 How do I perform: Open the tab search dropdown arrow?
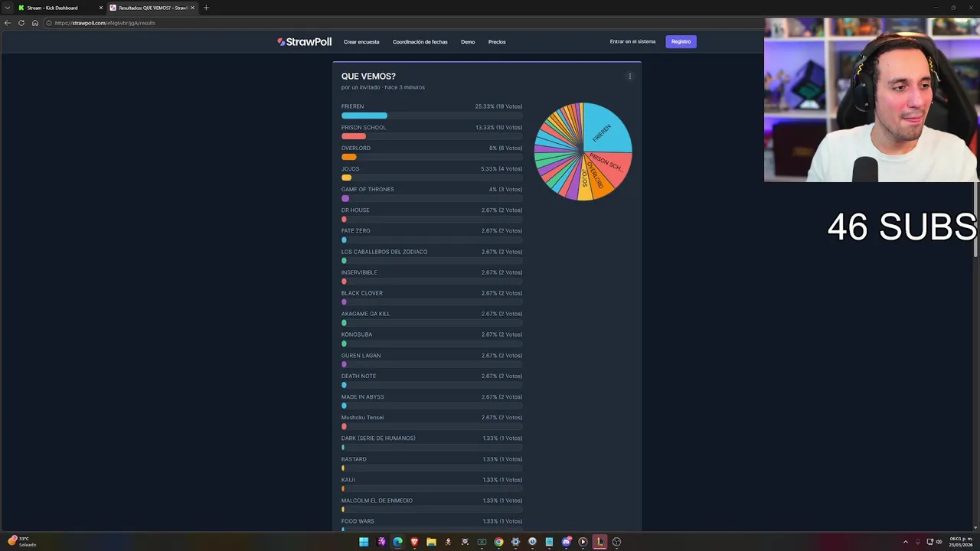8,8
